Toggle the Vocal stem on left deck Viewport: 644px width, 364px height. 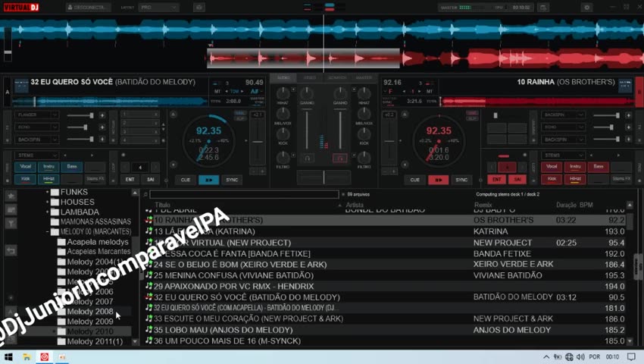click(25, 166)
